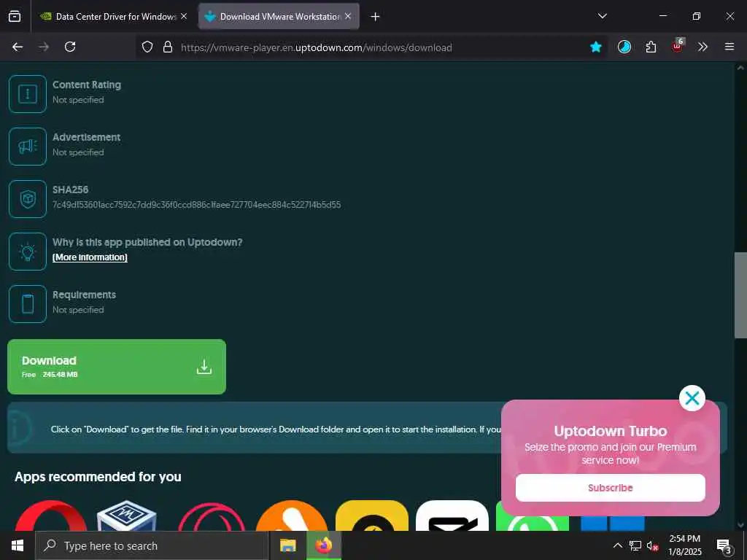Toggle the bookmark star for this page

click(x=595, y=47)
